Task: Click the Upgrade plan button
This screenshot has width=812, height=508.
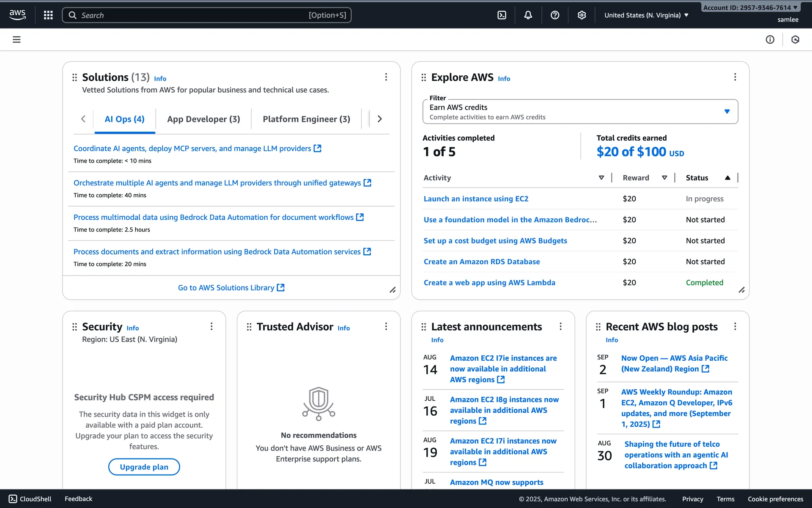Action: point(144,467)
